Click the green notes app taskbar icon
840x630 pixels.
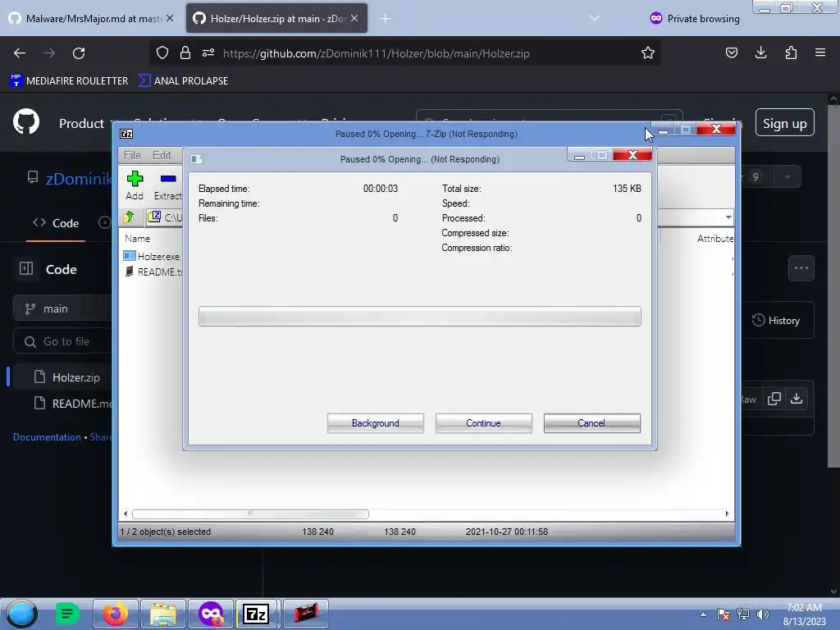click(x=67, y=614)
